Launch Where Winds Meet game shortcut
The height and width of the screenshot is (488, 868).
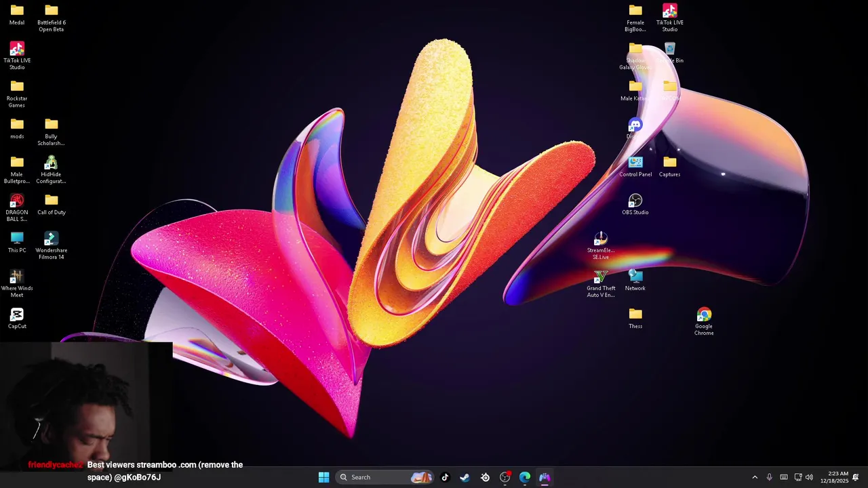(x=17, y=283)
